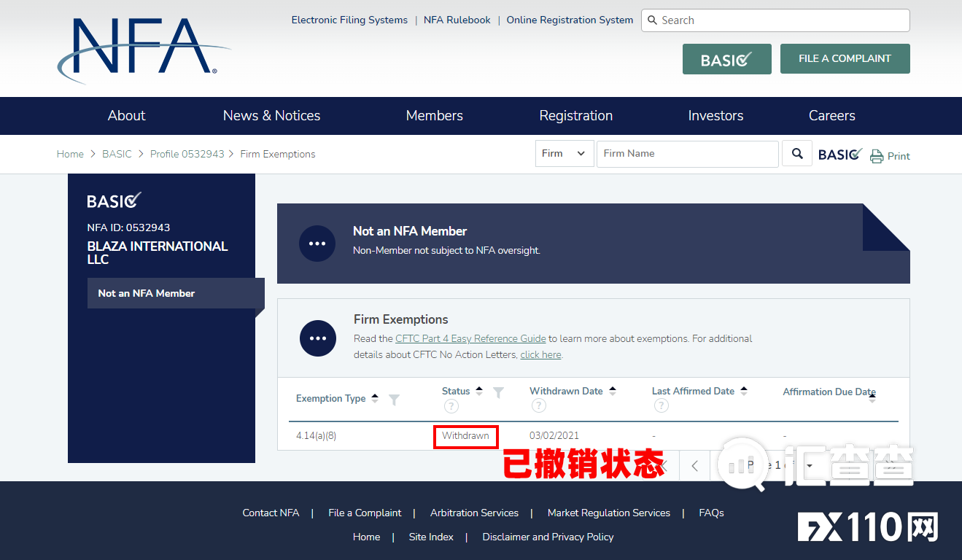Screen dimensions: 962x560
Task: Click the Firm Exemptions breadcrumb
Action: pyautogui.click(x=278, y=154)
